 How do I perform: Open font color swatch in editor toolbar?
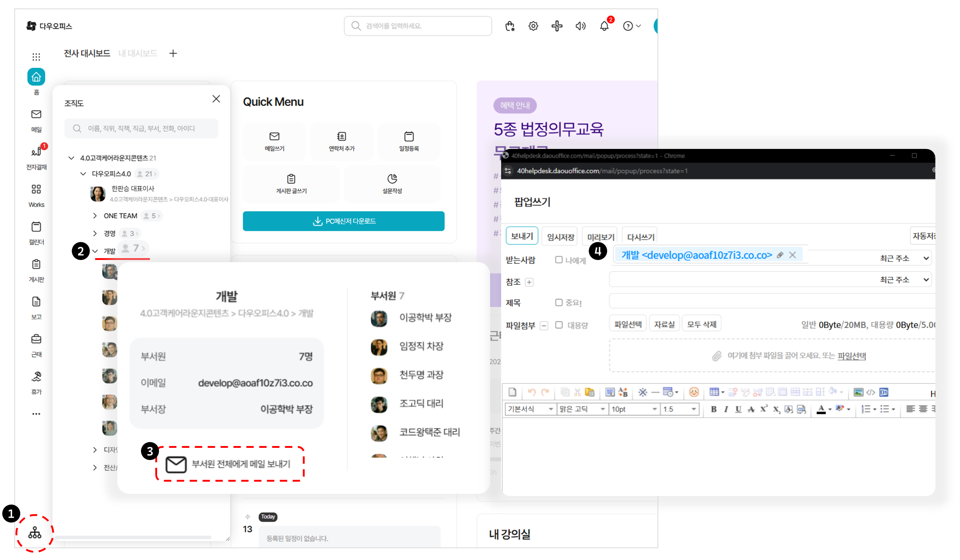point(821,409)
